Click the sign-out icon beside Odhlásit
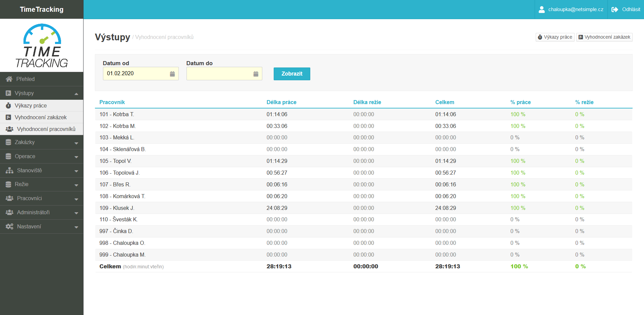644x315 pixels. [x=614, y=9]
